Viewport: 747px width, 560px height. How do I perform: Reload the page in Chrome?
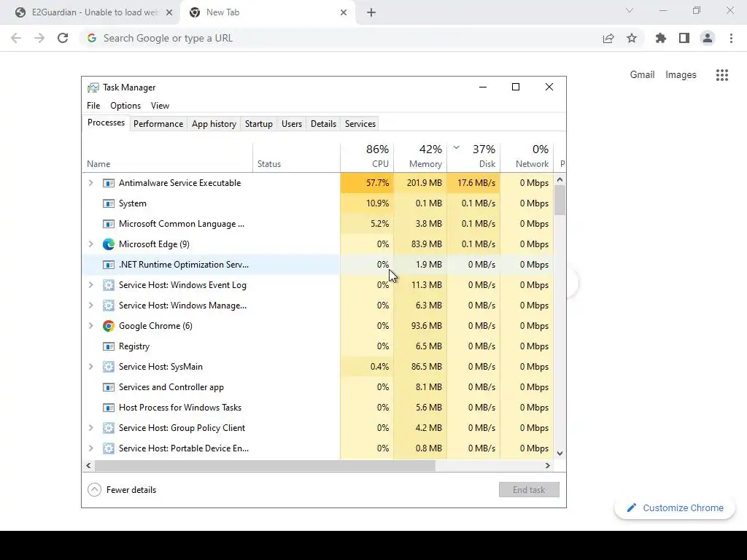tap(63, 38)
